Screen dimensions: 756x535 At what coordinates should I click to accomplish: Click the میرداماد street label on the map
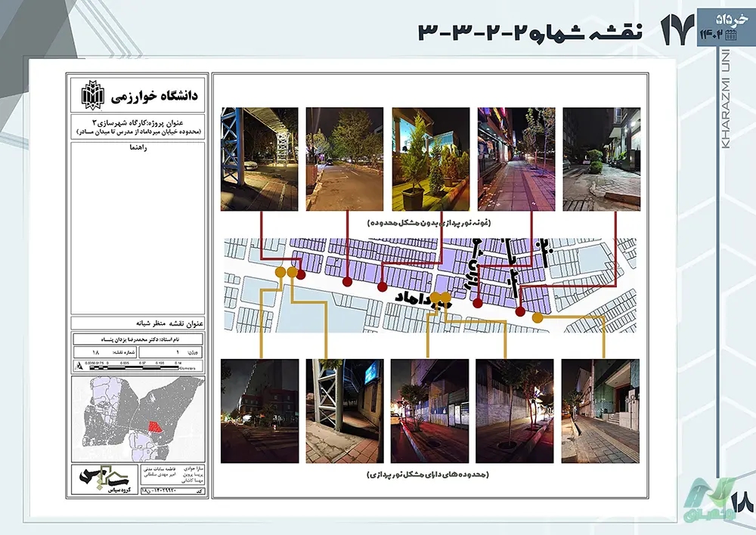[423, 299]
